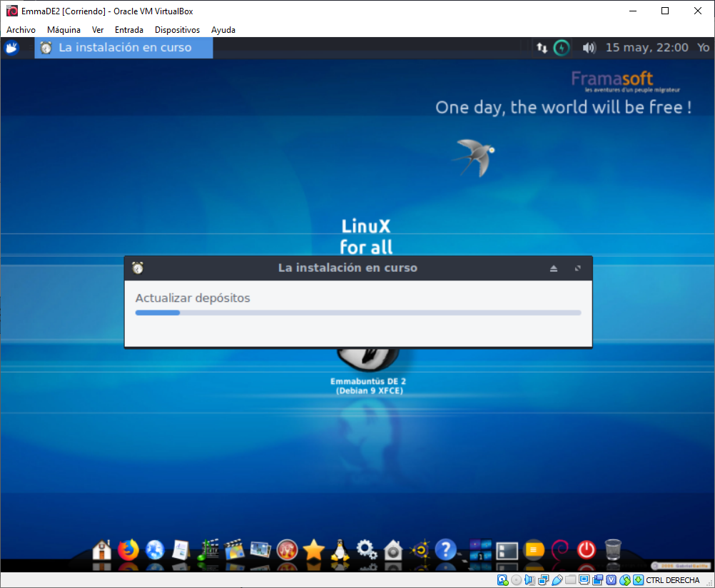Roll up the installation dialog window

[x=553, y=268]
